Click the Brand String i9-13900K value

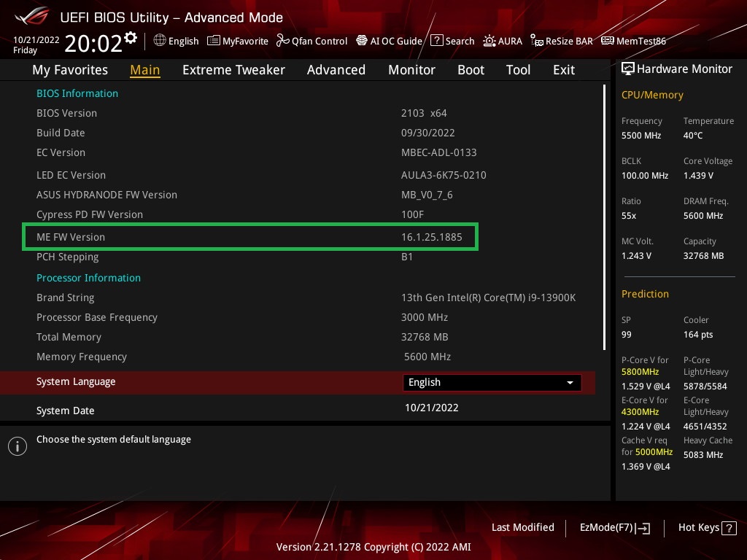coord(488,298)
